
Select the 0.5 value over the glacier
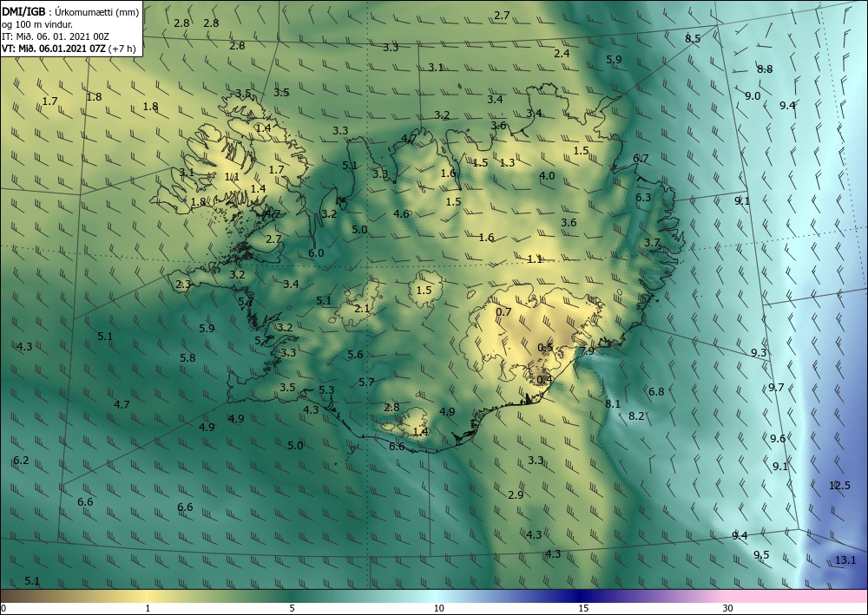click(545, 348)
